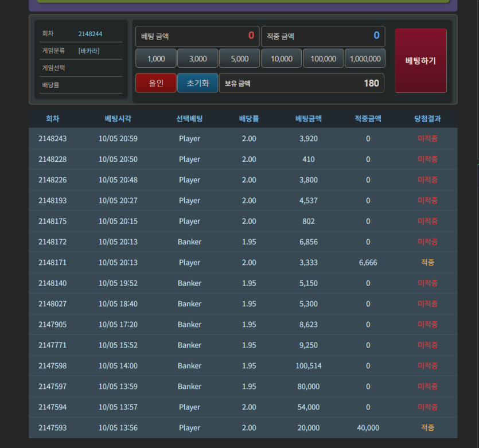479x448 pixels.
Task: Click bet amount 3,800
Action: 309,180
